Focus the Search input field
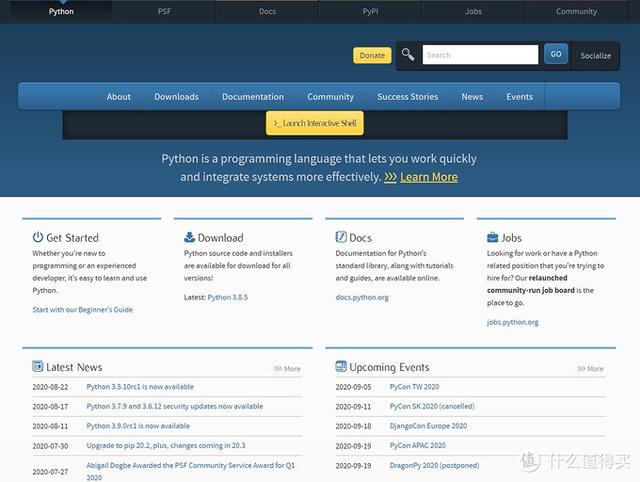Image resolution: width=640 pixels, height=482 pixels. click(x=480, y=55)
